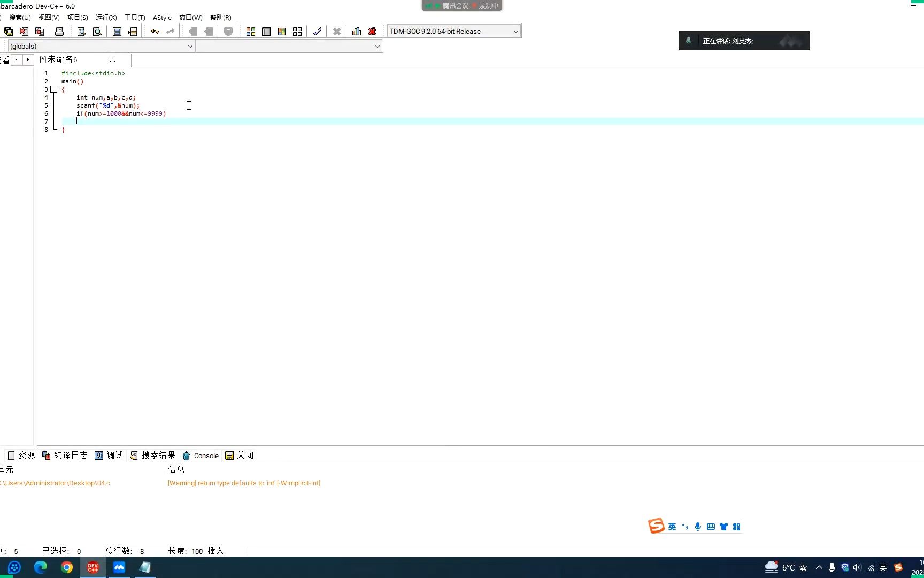Click the Unindent toolbar icon
This screenshot has width=924, height=578.
(x=209, y=32)
